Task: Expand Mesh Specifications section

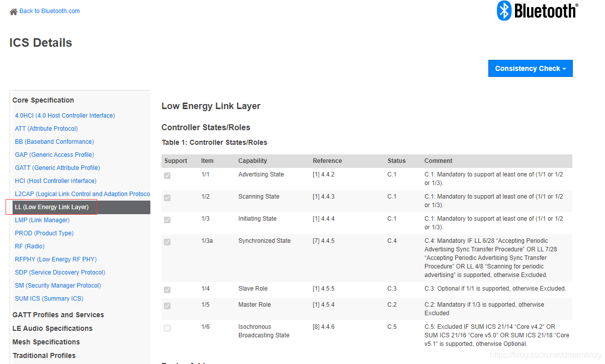Action: point(46,342)
